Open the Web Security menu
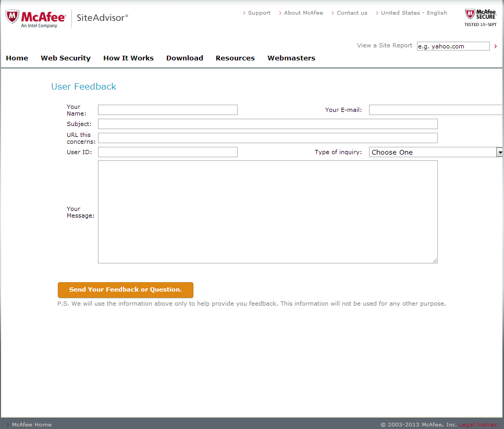This screenshot has width=504, height=429. (x=66, y=58)
